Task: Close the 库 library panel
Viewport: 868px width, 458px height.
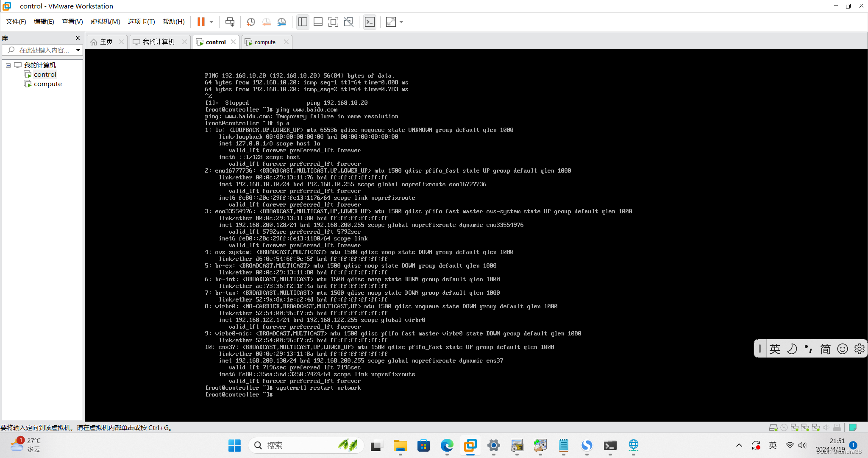Action: (x=78, y=38)
